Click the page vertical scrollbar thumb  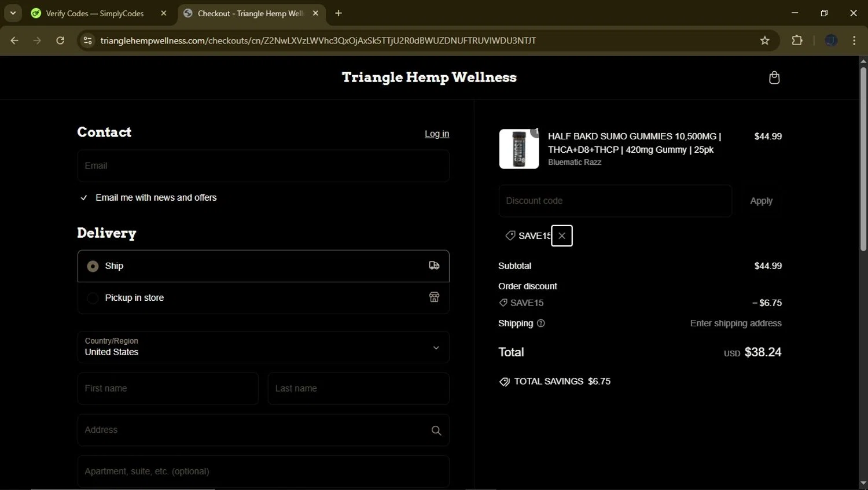click(x=863, y=159)
